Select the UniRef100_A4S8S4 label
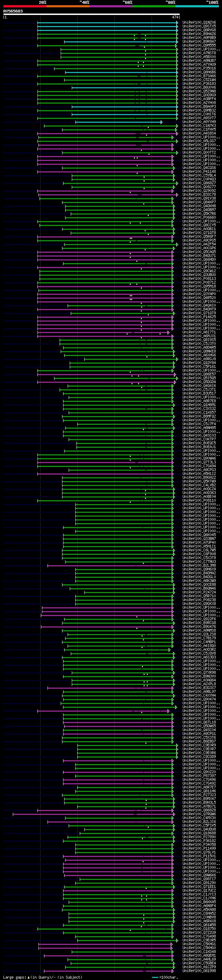The height and width of the screenshot is (980, 222). pyautogui.click(x=199, y=133)
